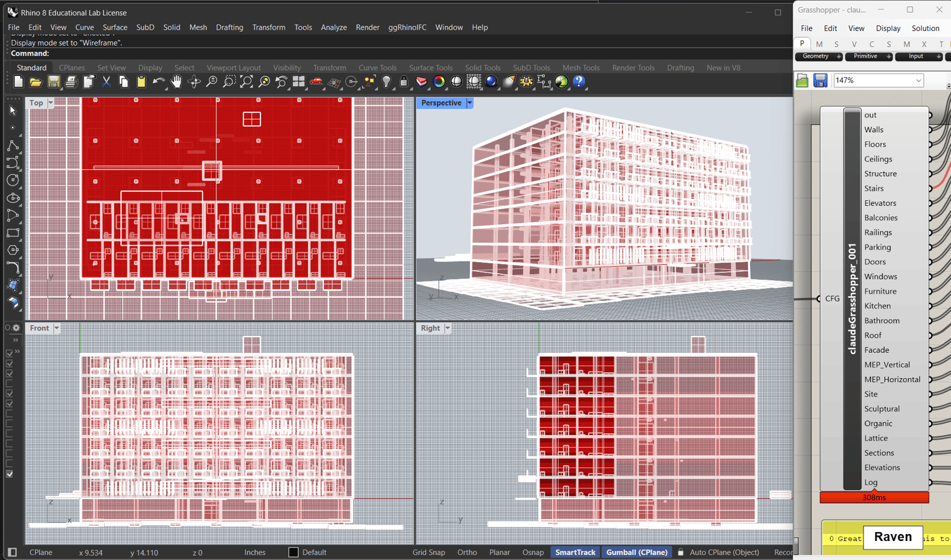Open the Front viewport dropdown arrow
Image resolution: width=951 pixels, height=560 pixels.
pos(56,328)
